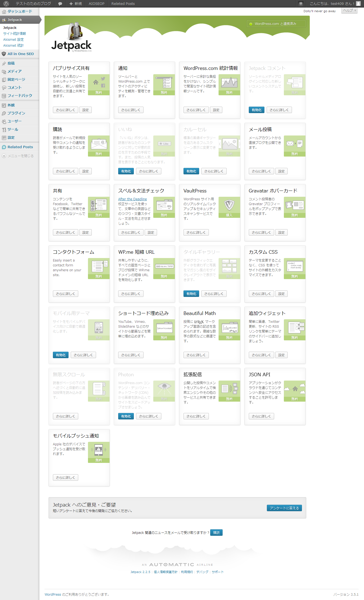Click the user avatar in admin bar
This screenshot has width=364, height=600.
point(358,4)
